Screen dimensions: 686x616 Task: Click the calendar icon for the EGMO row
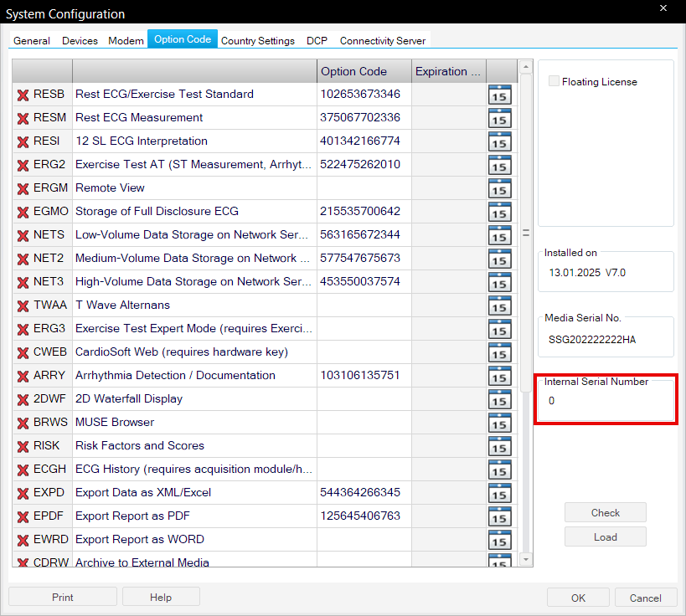coord(499,212)
